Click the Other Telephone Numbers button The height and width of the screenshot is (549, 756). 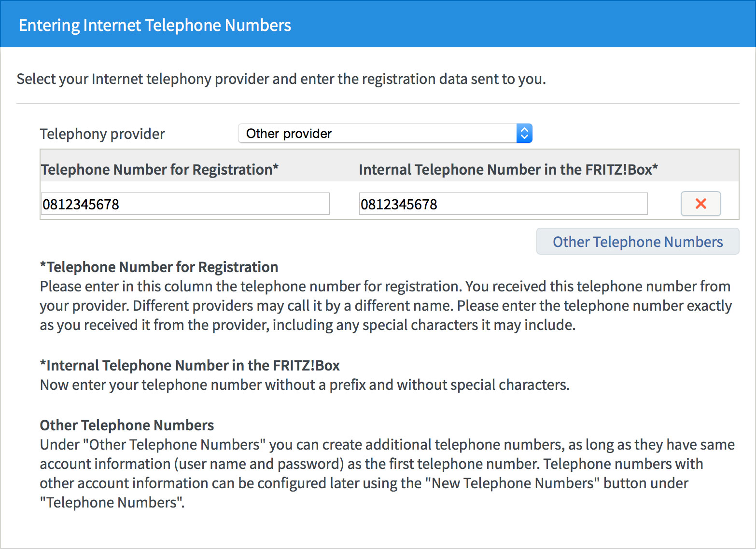tap(637, 241)
